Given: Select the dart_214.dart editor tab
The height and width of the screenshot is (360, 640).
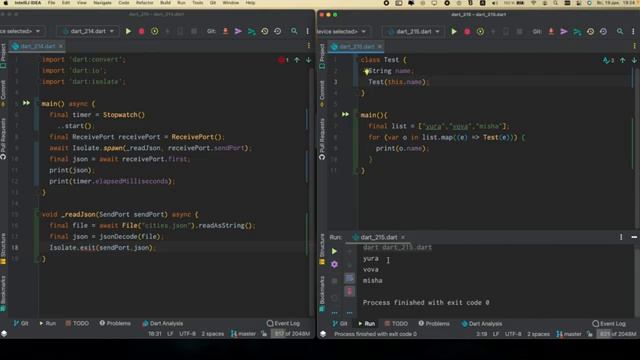Looking at the screenshot, I should click(38, 46).
